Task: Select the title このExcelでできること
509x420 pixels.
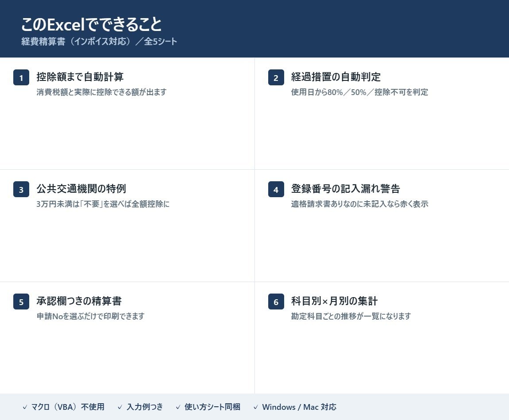Action: [x=92, y=24]
